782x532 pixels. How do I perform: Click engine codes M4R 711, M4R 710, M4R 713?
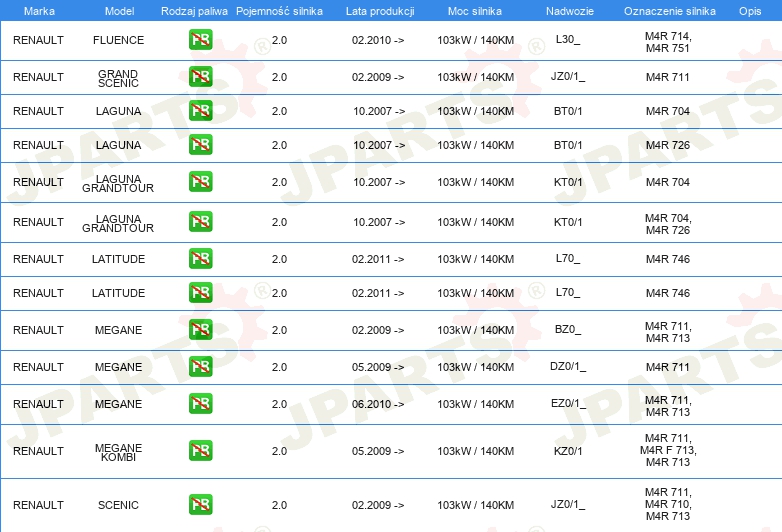click(x=668, y=504)
